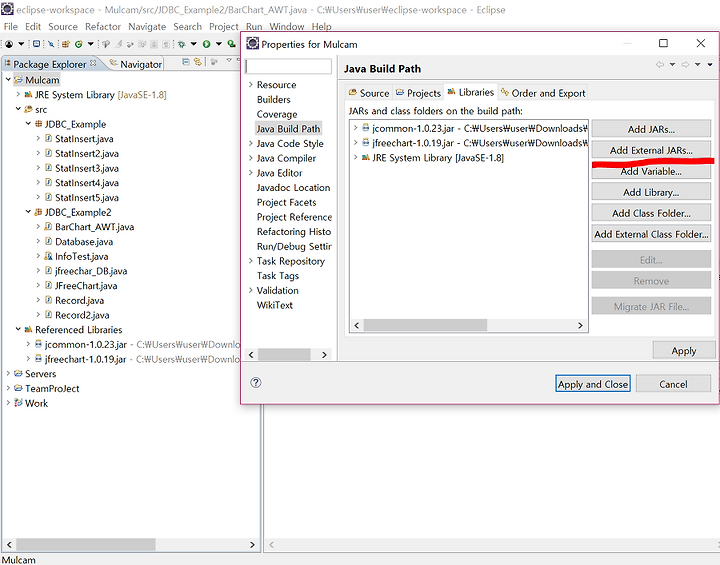This screenshot has width=720, height=565.
Task: Click the Add Variable... button
Action: click(651, 171)
